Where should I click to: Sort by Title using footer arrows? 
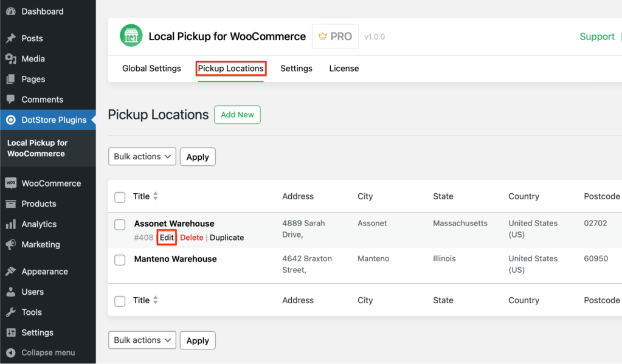[x=156, y=300]
